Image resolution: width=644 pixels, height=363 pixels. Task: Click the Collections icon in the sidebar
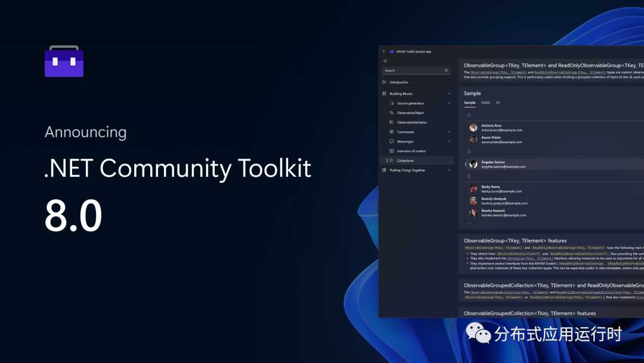click(391, 161)
